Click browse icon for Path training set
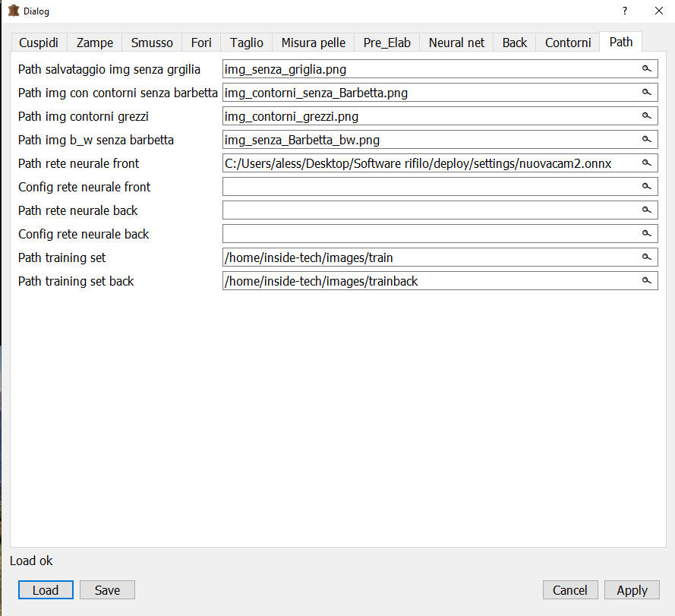Image resolution: width=675 pixels, height=616 pixels. tap(647, 257)
